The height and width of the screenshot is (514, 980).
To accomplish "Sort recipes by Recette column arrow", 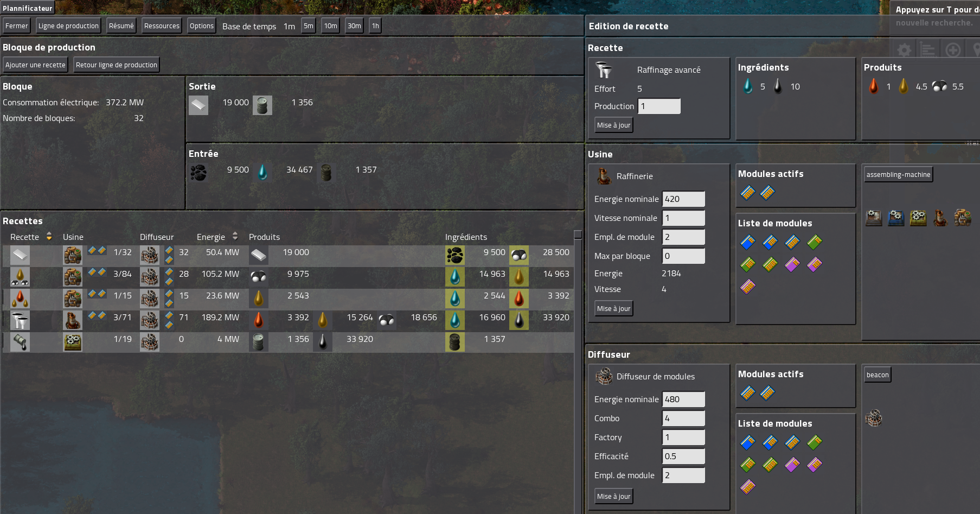I will (49, 236).
